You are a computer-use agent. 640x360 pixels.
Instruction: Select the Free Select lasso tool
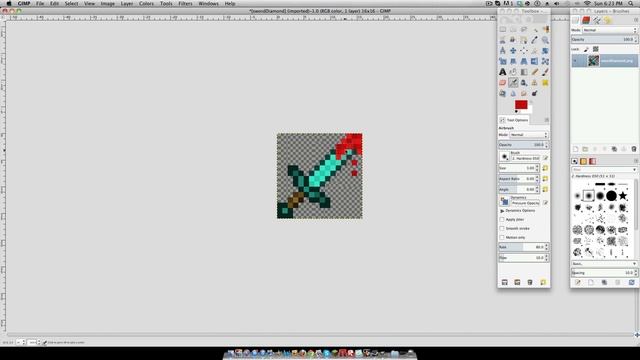pyautogui.click(x=524, y=29)
